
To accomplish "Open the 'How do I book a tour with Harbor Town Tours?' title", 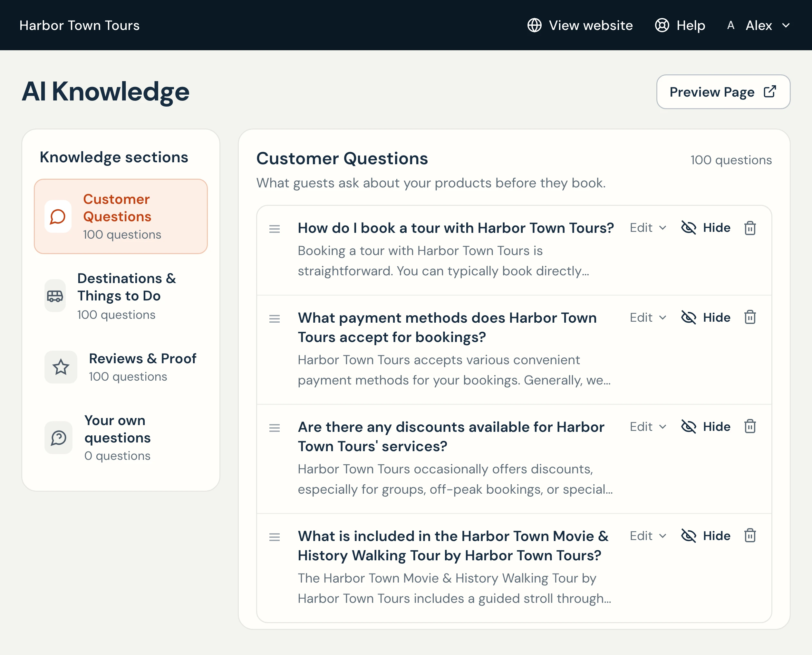I will point(456,228).
